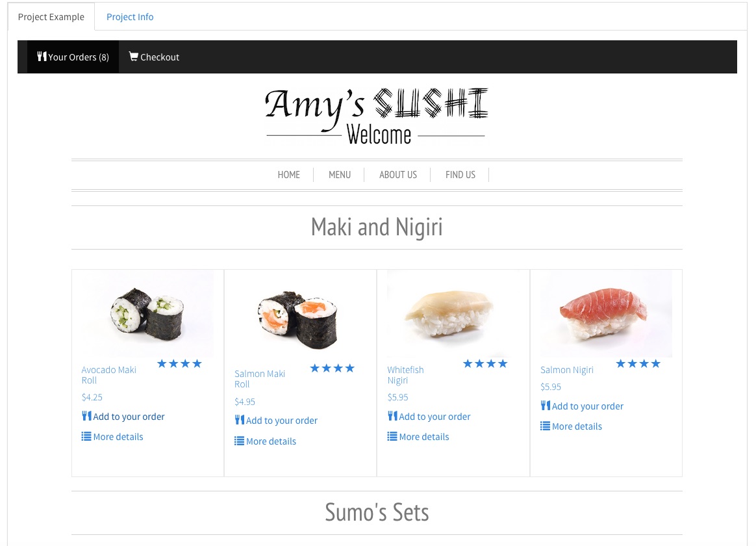Click the shopping cart icon beside Checkout
Viewport: 756px width, 546px height.
(x=134, y=57)
